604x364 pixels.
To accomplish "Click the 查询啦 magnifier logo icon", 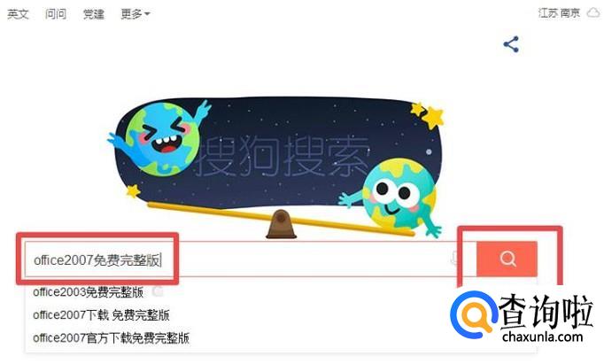I will point(474,314).
